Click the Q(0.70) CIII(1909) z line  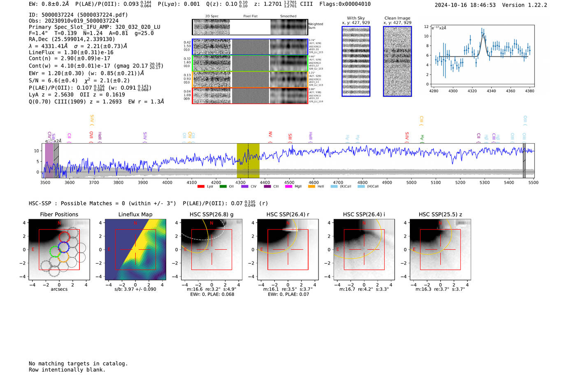tap(96, 102)
